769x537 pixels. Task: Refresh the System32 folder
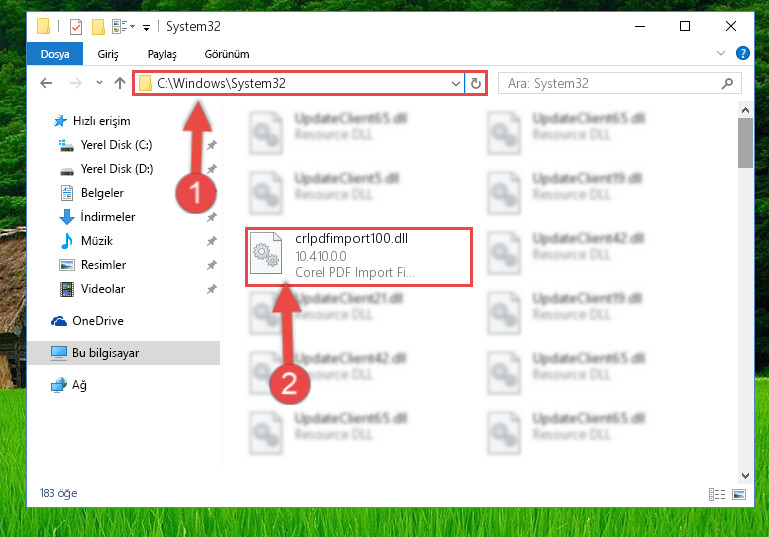(476, 83)
